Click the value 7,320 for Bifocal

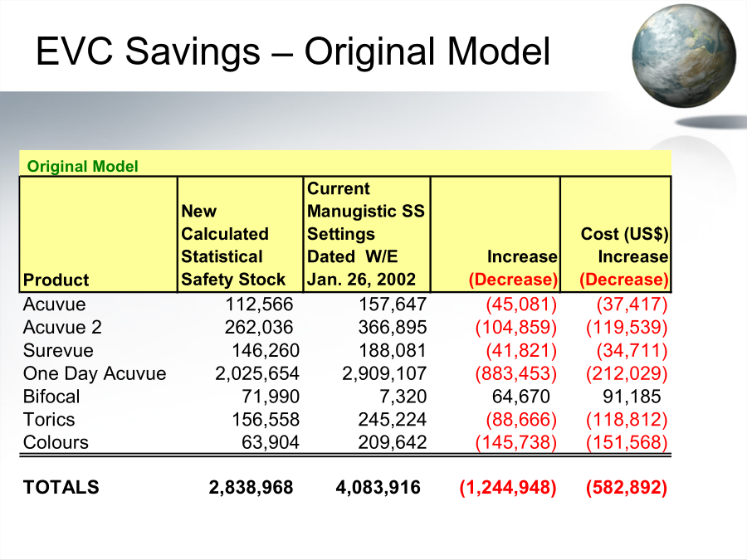click(x=403, y=397)
